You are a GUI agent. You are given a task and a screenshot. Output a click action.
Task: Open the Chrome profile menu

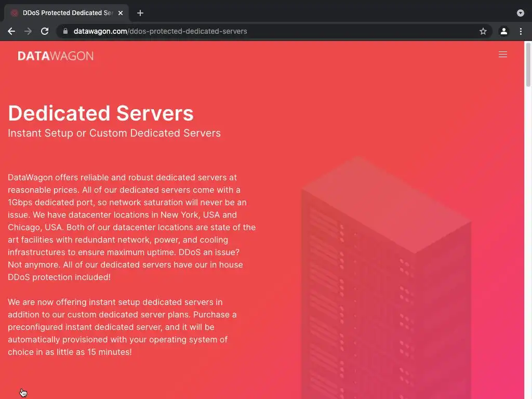(504, 31)
